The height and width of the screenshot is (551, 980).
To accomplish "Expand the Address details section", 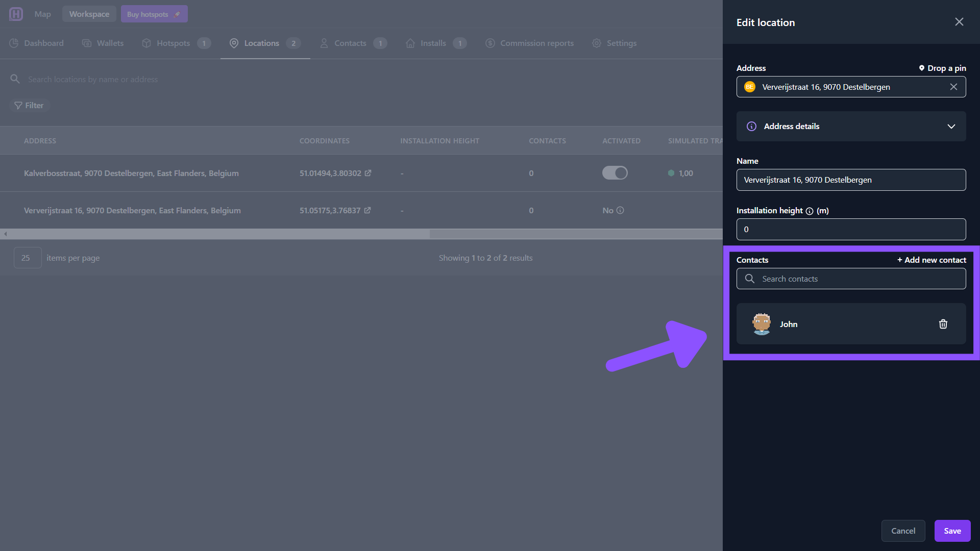I will point(851,126).
